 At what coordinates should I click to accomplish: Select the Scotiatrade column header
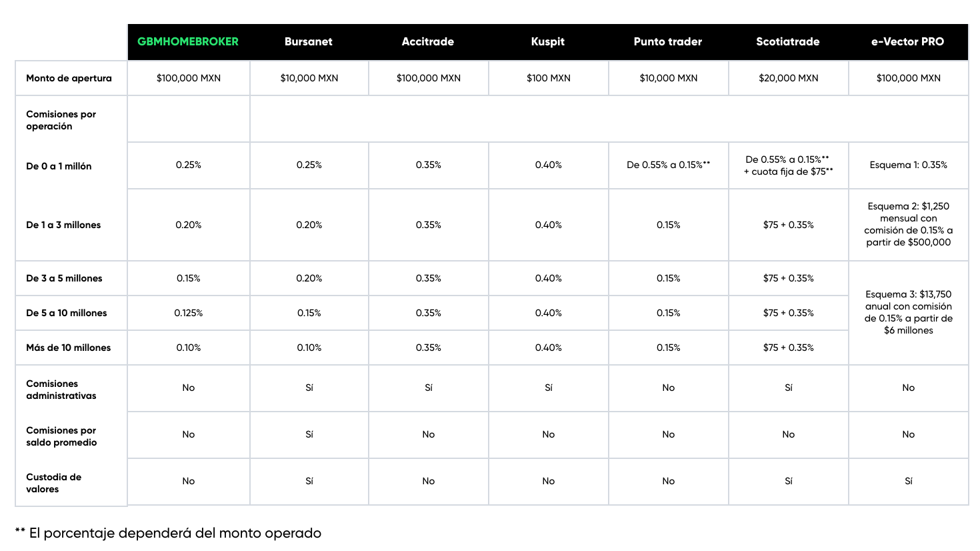point(788,41)
